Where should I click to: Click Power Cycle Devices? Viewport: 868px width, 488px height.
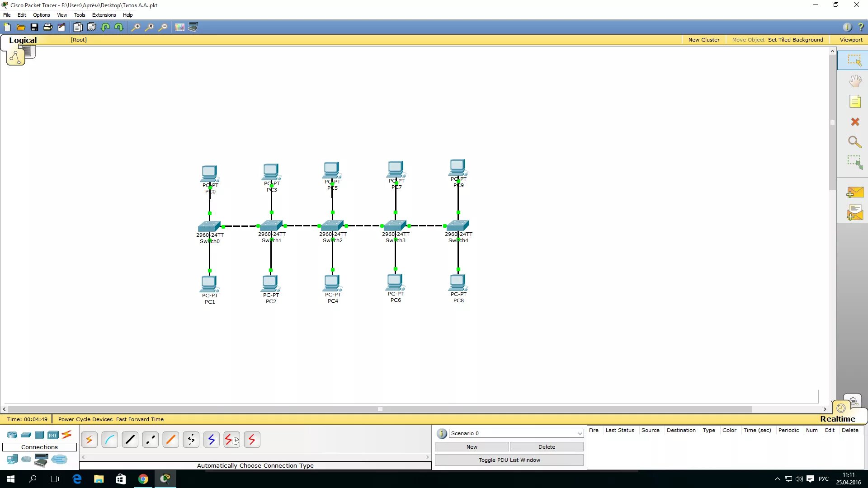coord(85,419)
